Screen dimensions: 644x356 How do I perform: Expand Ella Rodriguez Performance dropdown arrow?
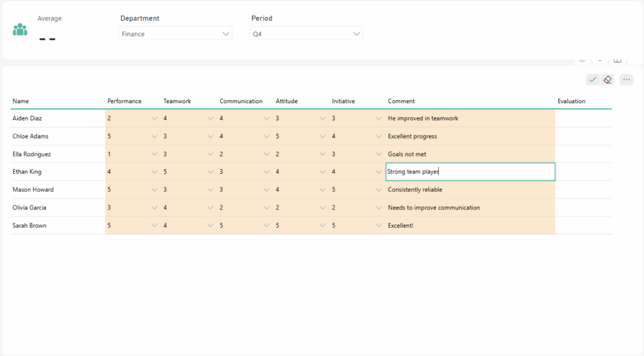coord(154,154)
